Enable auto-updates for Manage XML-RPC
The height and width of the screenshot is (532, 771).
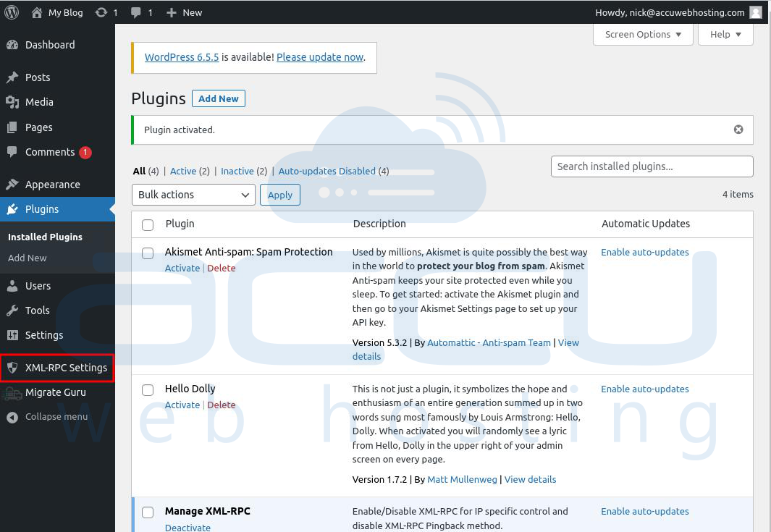click(x=644, y=511)
